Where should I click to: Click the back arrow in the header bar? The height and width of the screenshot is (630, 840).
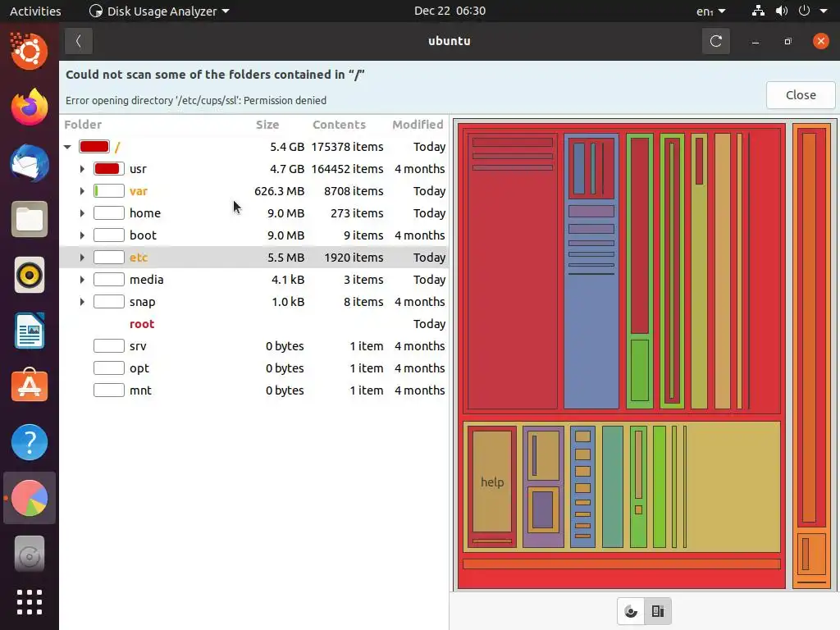tap(79, 41)
